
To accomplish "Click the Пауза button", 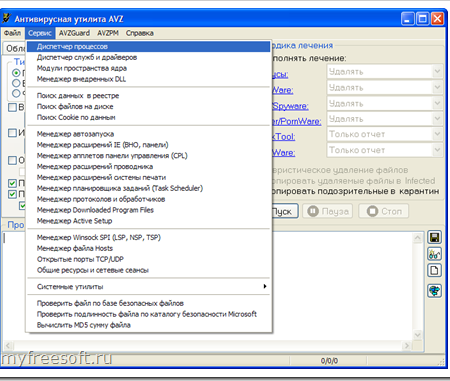I will point(328,211).
